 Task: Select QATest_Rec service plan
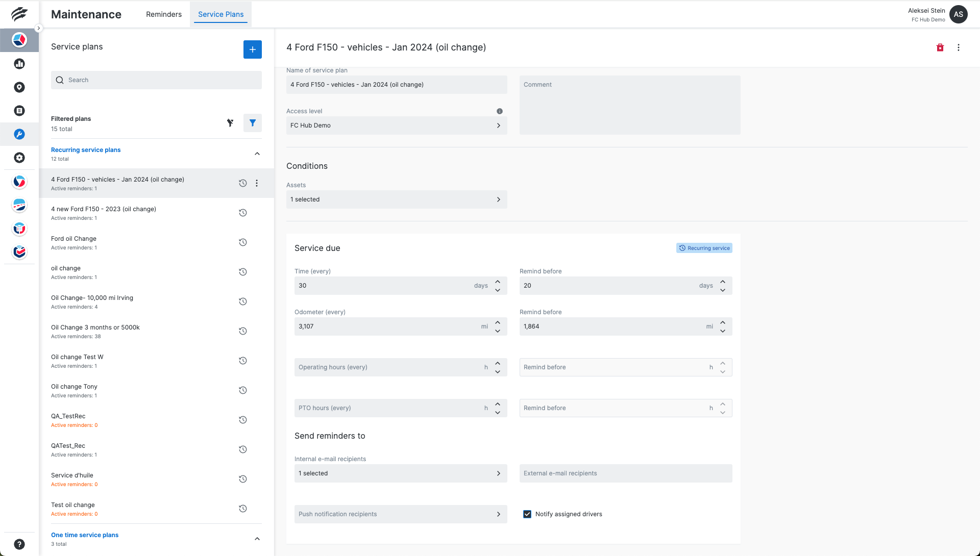pos(156,450)
